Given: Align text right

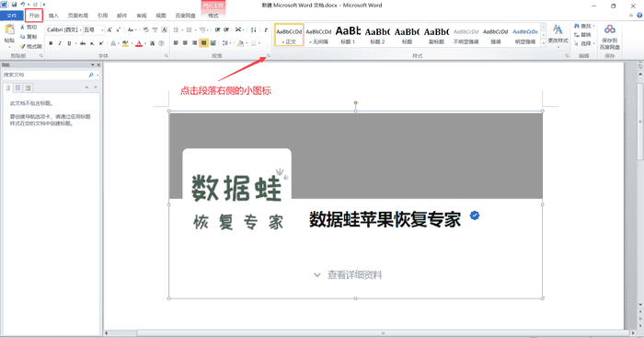Looking at the screenshot, I should pos(194,42).
